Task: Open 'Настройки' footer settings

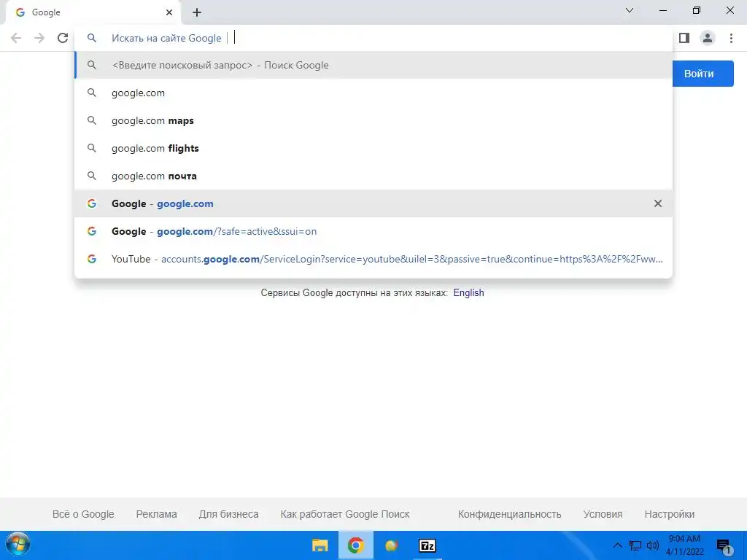Action: pos(670,514)
